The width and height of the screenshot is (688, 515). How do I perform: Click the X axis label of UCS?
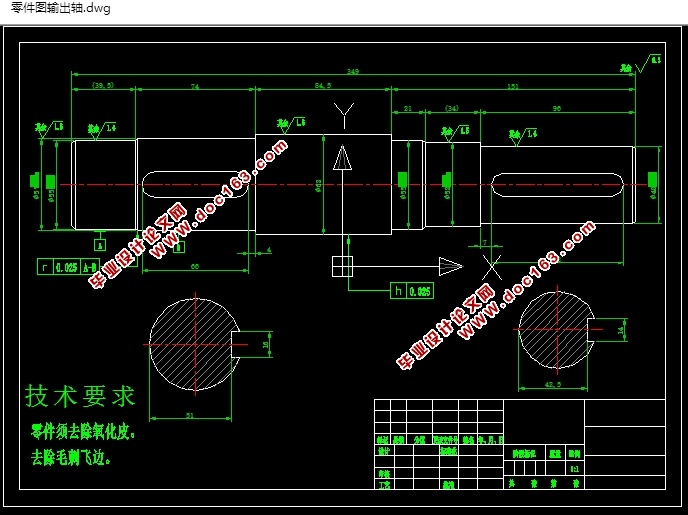click(492, 267)
